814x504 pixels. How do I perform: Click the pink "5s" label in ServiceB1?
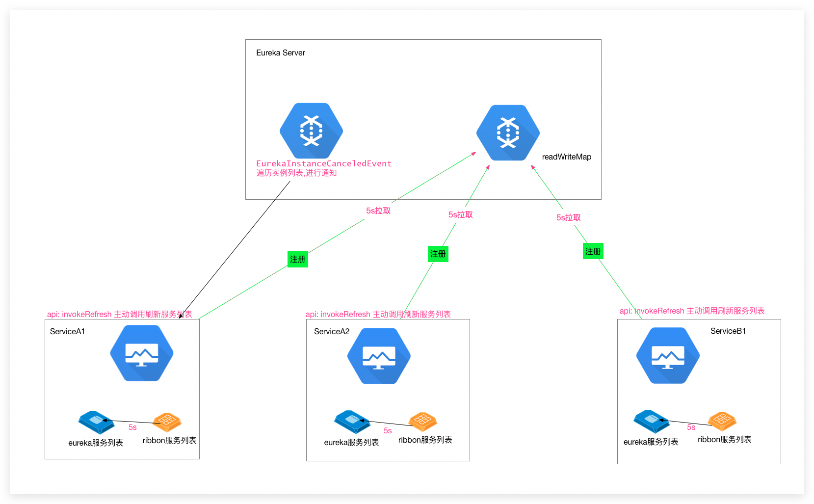(691, 427)
